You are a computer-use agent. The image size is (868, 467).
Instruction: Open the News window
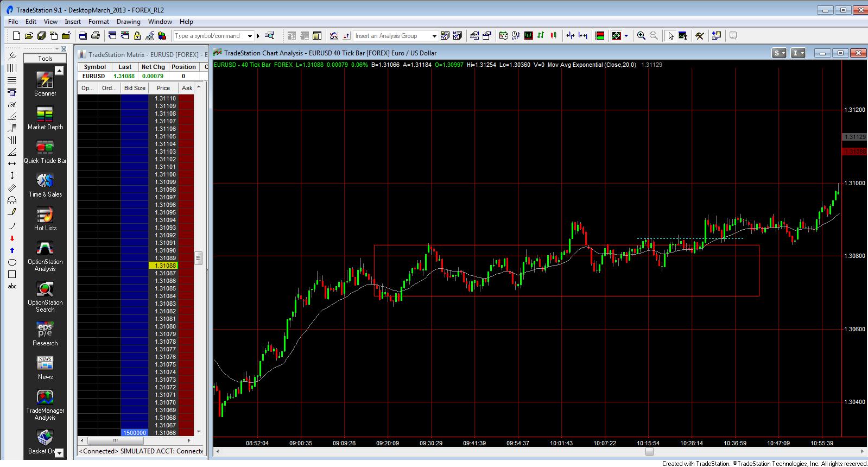coord(45,368)
